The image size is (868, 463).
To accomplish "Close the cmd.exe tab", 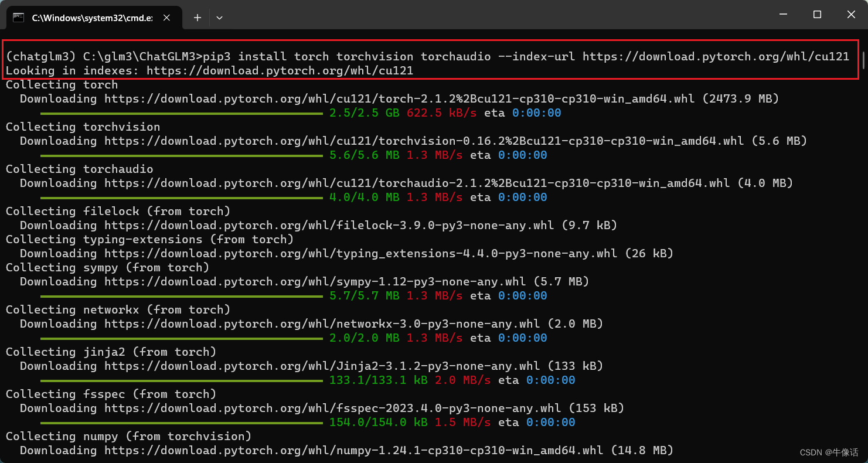I will point(166,18).
